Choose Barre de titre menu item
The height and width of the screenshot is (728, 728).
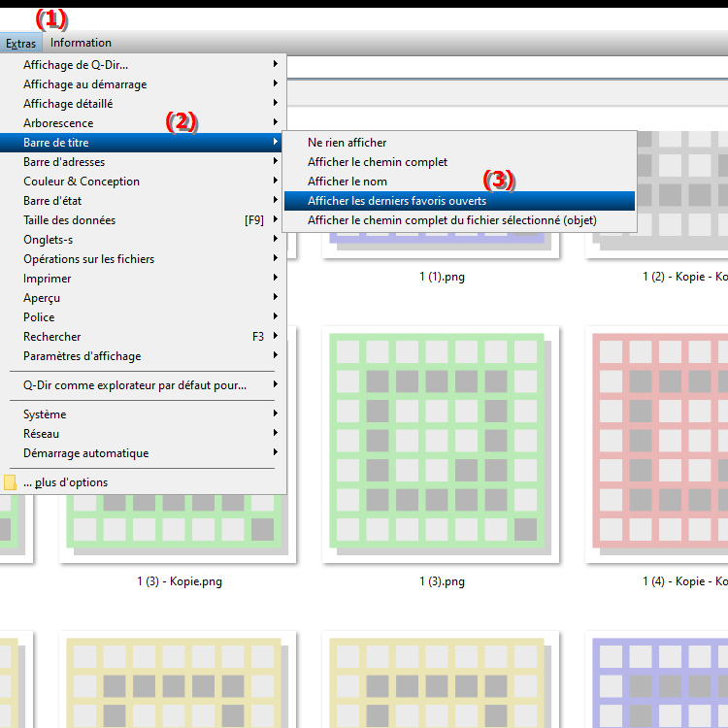coord(143,143)
